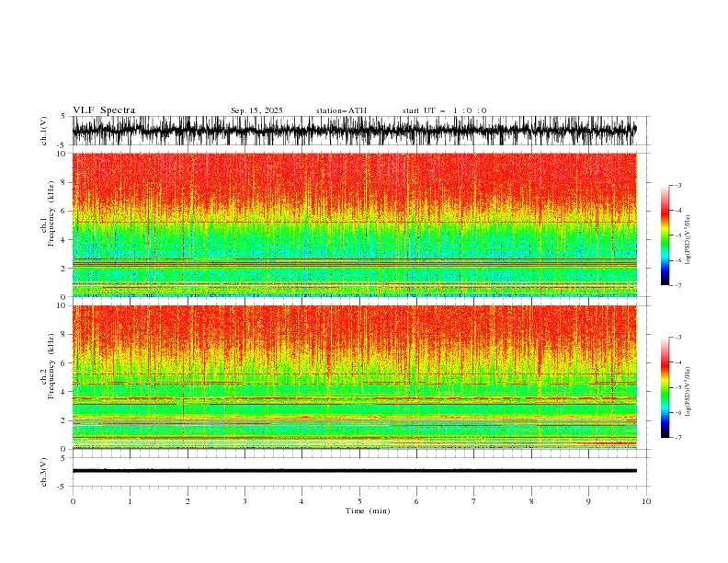Screen dimensions: 728x563
Task: Click the "8" frequency tick of ch.1 spectrogram
Action: 65,182
